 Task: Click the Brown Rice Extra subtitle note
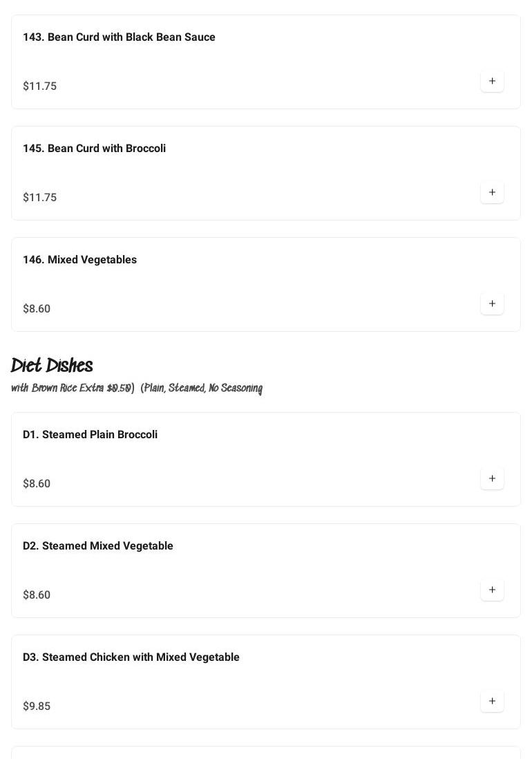(x=137, y=388)
